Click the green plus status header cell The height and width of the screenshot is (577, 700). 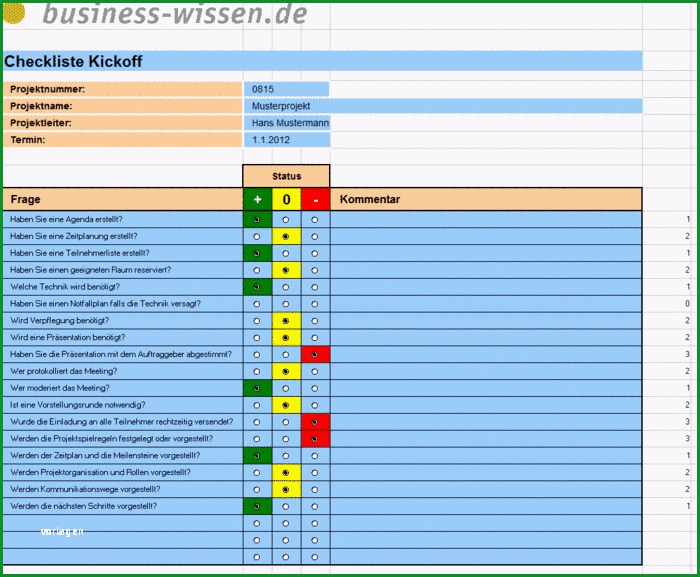click(258, 199)
